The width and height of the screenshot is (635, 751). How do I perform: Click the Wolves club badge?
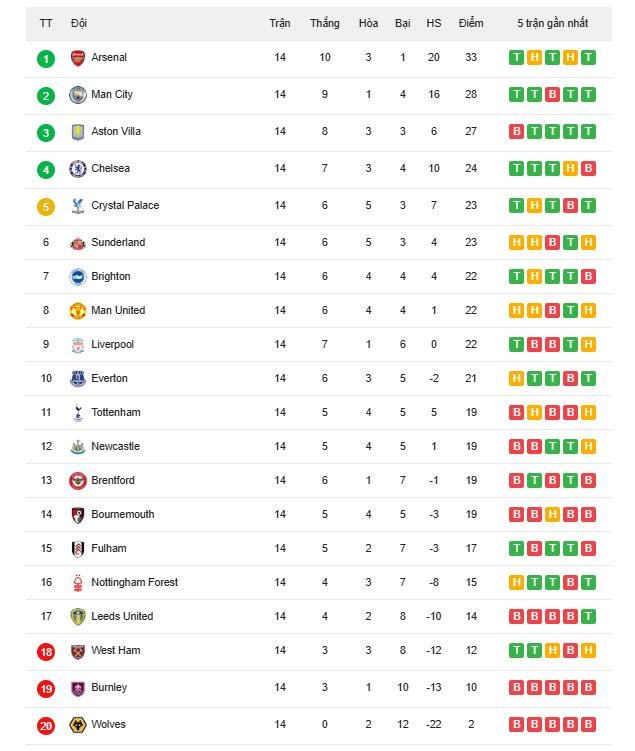[x=78, y=725]
